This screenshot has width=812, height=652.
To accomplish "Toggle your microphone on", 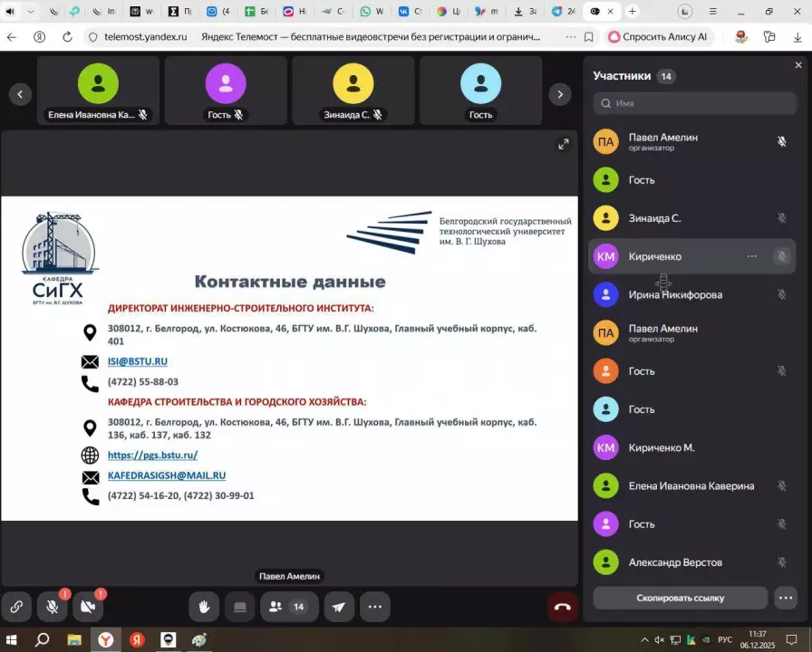I will 53,607.
